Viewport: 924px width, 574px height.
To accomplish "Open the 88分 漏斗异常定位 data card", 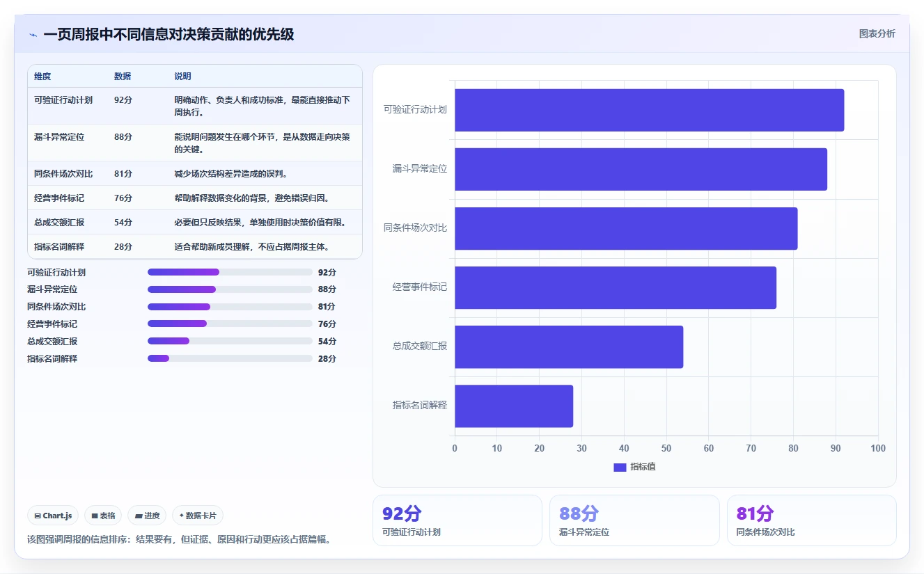I will pyautogui.click(x=634, y=520).
